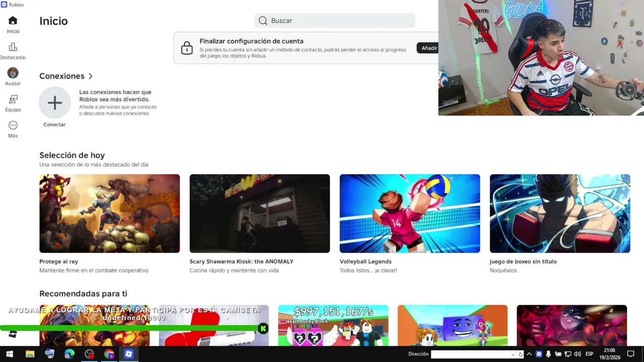This screenshot has width=644, height=362.
Task: Open the notification center icon
Action: coord(630,354)
